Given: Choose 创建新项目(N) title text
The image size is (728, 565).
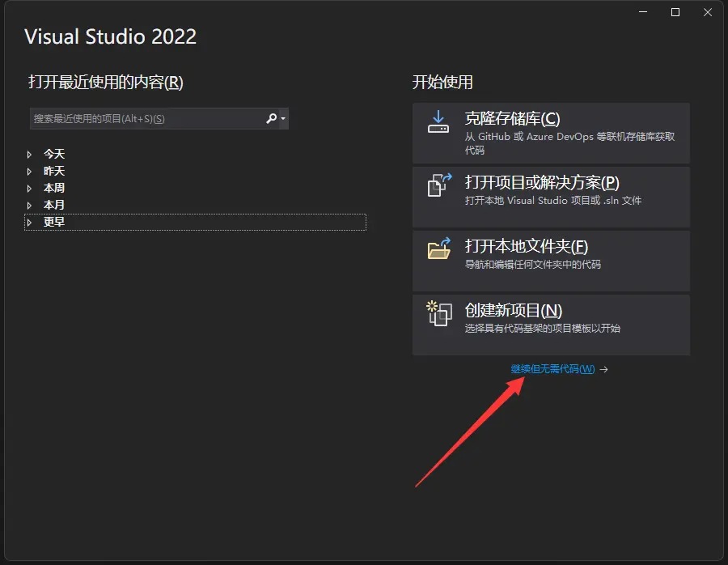Looking at the screenshot, I should (514, 311).
